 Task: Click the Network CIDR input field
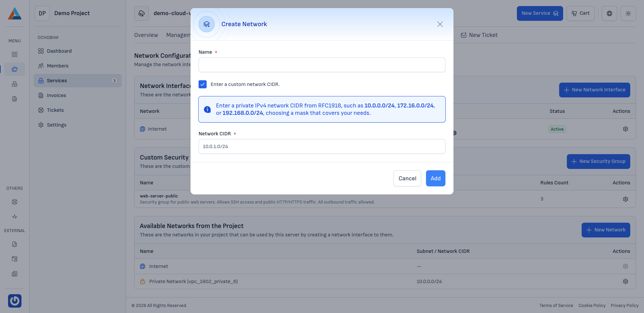click(322, 146)
